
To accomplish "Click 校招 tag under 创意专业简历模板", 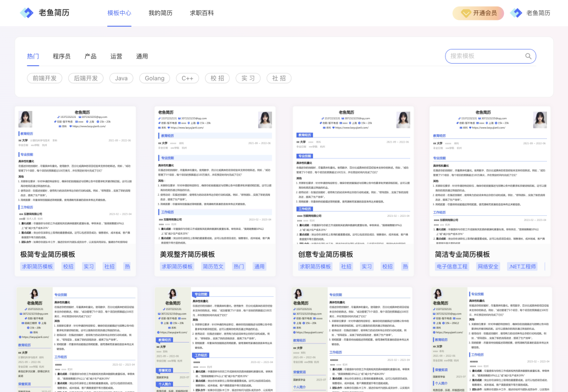I will pyautogui.click(x=387, y=267).
